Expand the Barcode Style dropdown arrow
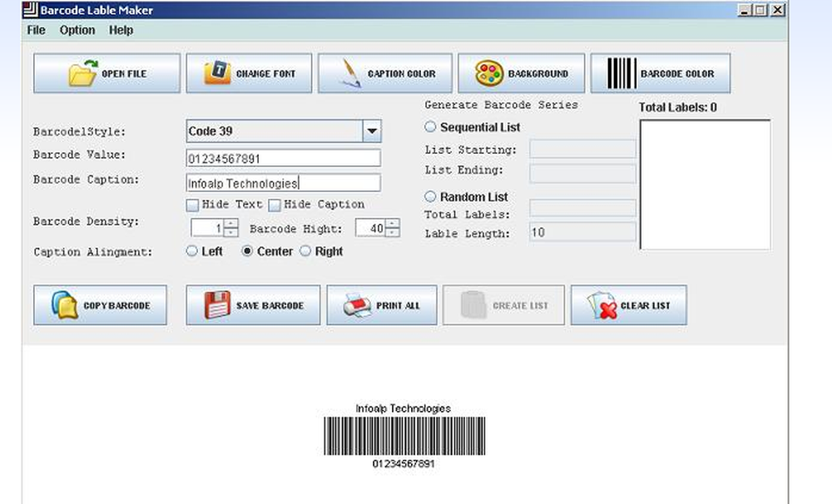The width and height of the screenshot is (832, 504). (372, 131)
